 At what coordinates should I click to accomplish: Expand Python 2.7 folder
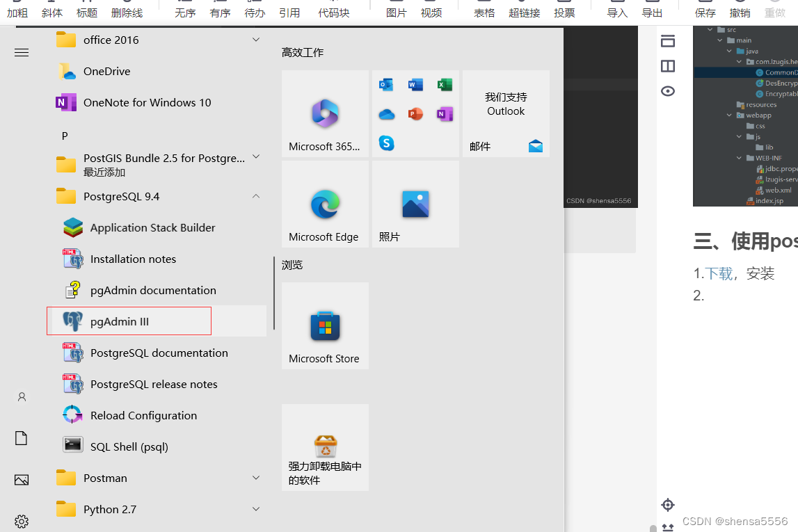[256, 509]
